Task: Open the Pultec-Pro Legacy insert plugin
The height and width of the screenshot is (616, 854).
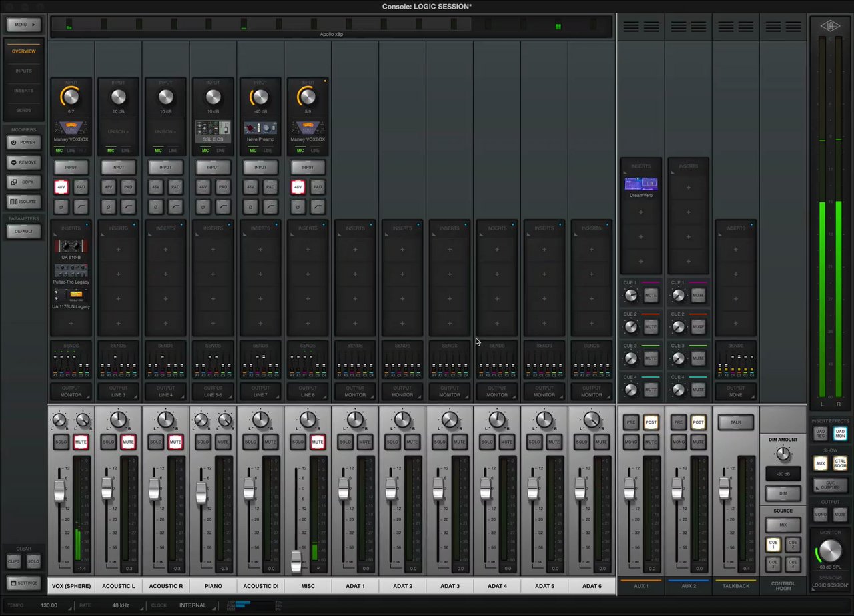Action: (x=71, y=270)
